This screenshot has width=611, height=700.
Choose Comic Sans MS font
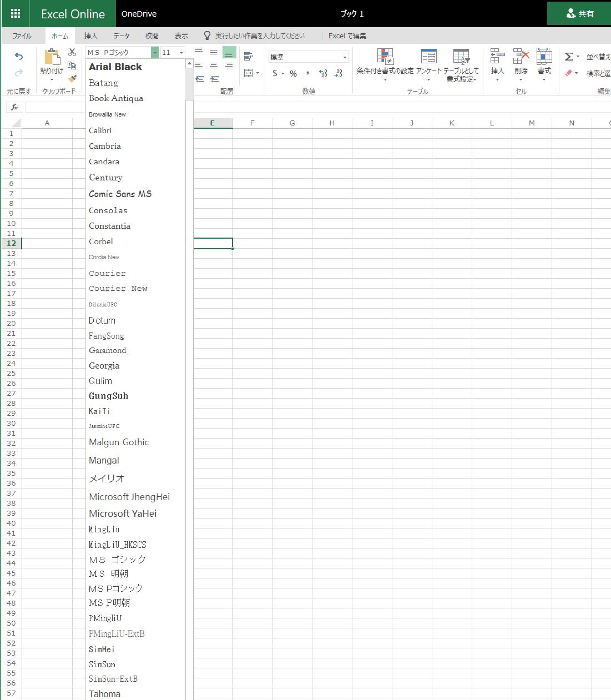pyautogui.click(x=120, y=194)
